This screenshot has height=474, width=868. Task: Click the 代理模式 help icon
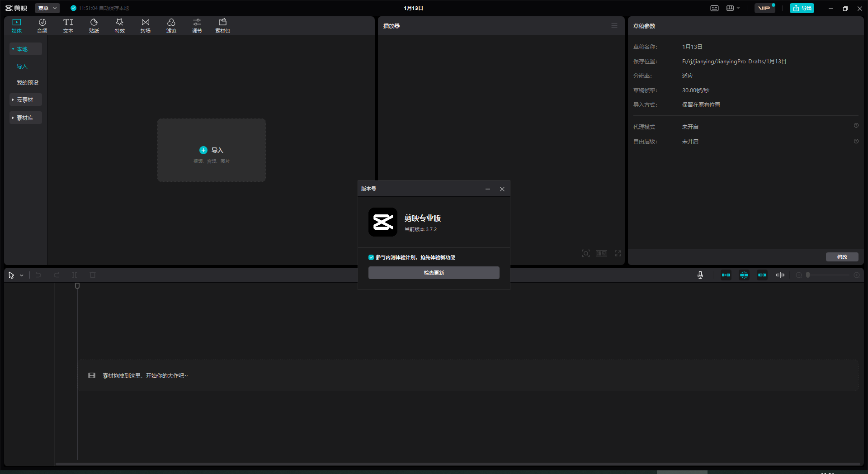(x=856, y=126)
